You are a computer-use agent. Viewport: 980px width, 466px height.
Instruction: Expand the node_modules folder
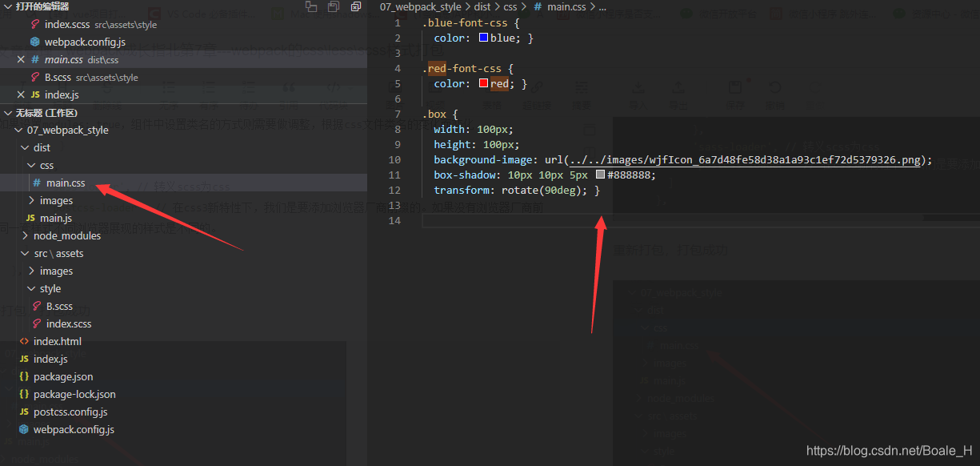point(25,235)
